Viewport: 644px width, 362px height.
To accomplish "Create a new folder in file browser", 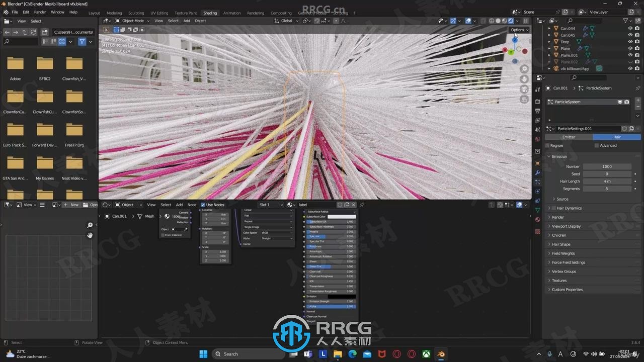I will 45,32.
